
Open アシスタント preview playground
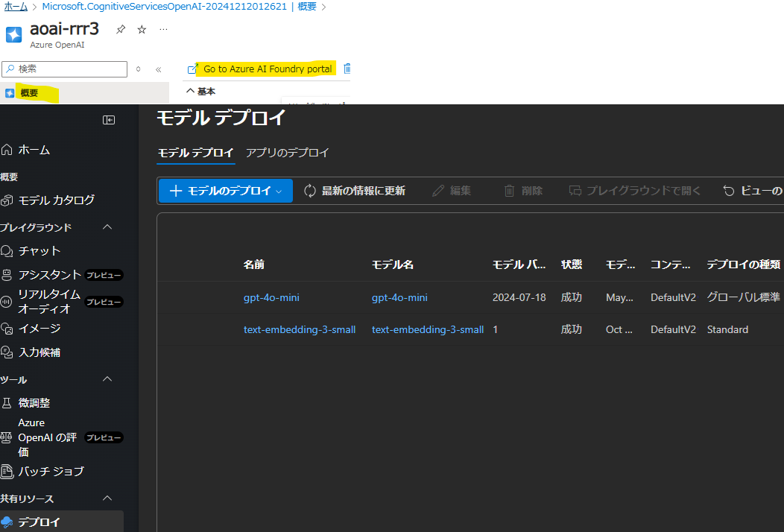(50, 275)
